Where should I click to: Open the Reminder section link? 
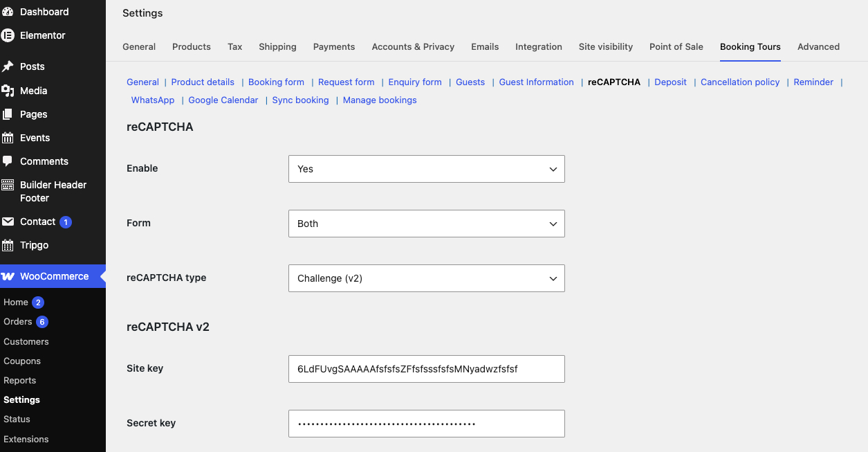[x=813, y=82]
